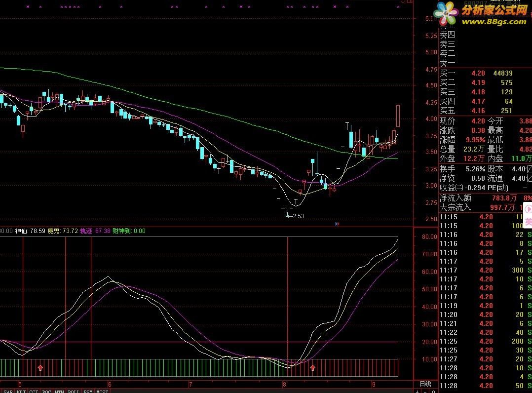Select the CCI indicator tab
The height and width of the screenshot is (393, 532).
pyautogui.click(x=34, y=392)
